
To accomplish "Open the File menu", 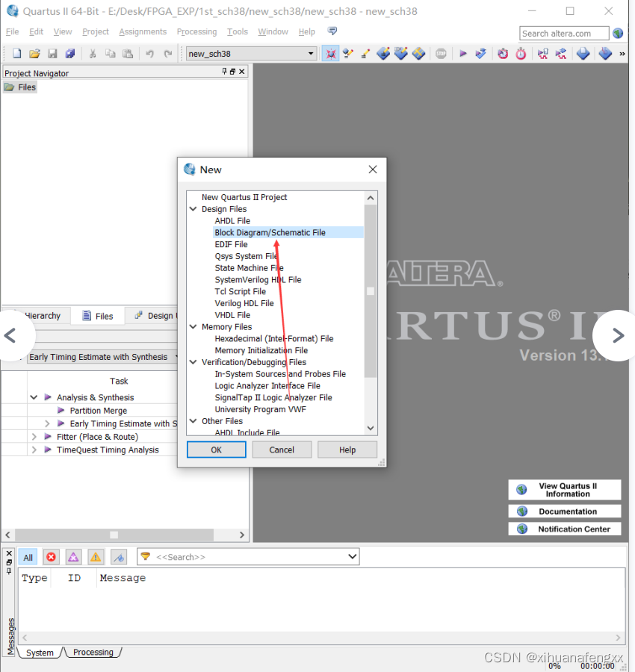I will click(12, 31).
